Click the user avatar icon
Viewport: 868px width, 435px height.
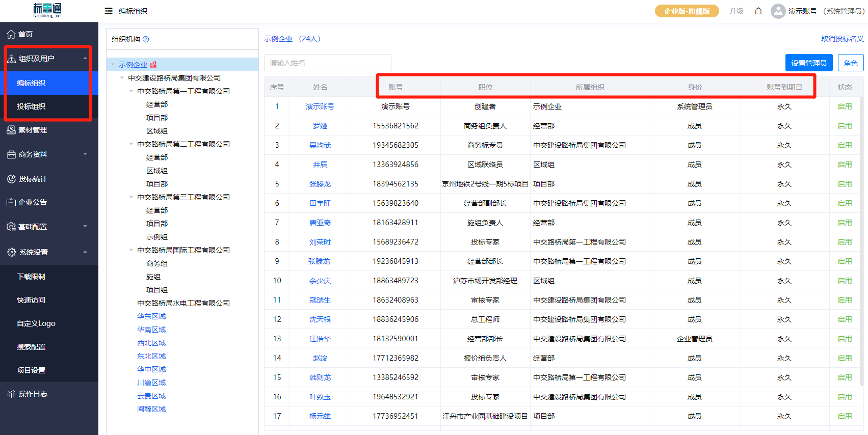tap(778, 11)
